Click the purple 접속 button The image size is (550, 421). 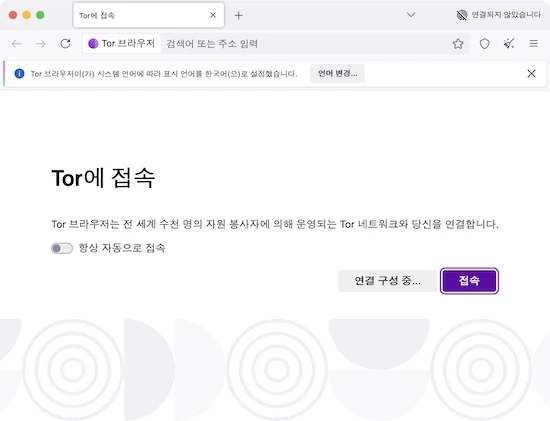[469, 281]
